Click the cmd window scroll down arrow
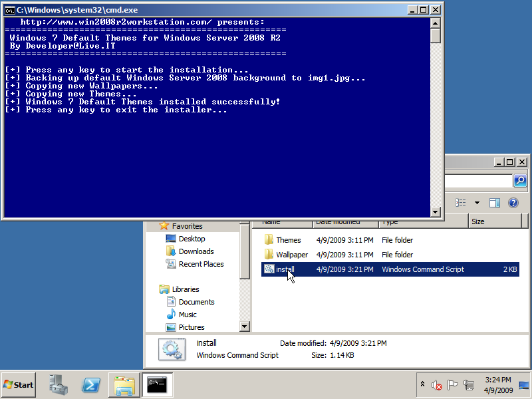Screen dimensions: 532x399 point(436,212)
